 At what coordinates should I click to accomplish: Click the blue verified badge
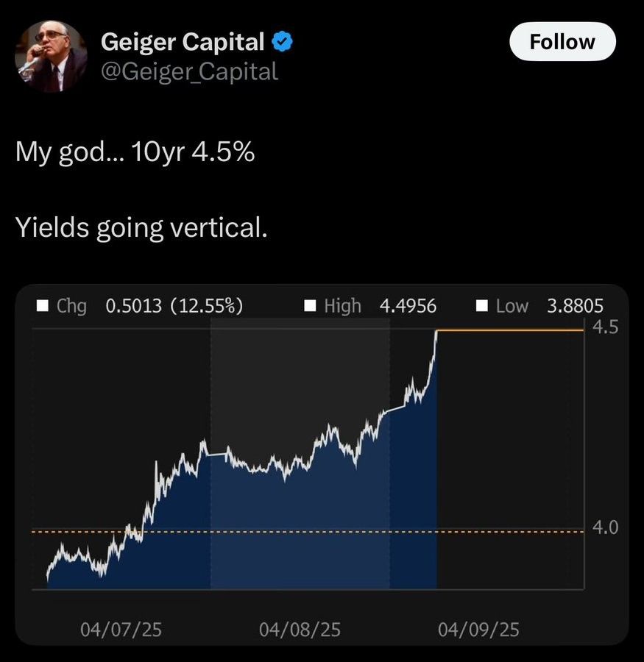click(282, 42)
